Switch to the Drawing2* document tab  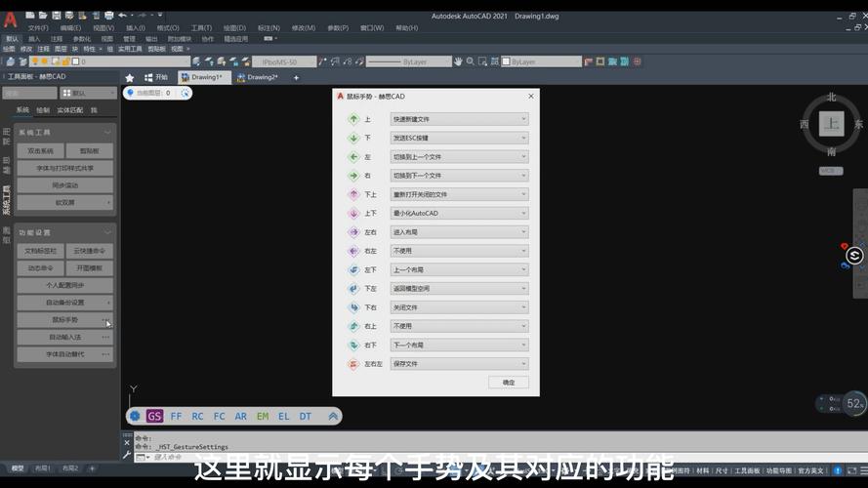click(x=258, y=77)
